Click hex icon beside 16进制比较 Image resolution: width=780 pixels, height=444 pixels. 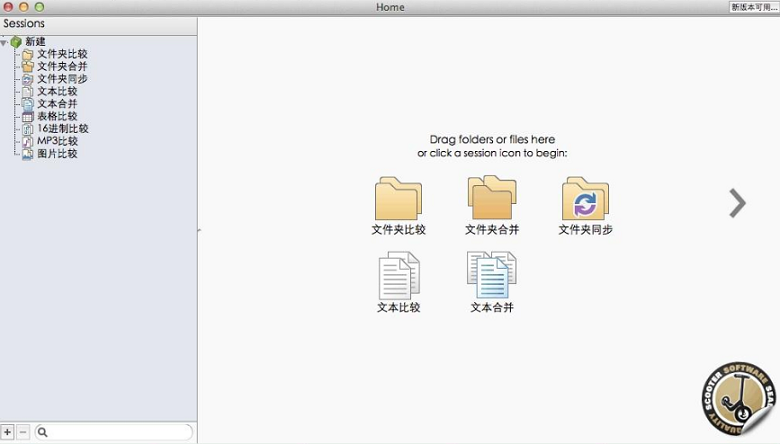[x=28, y=129]
